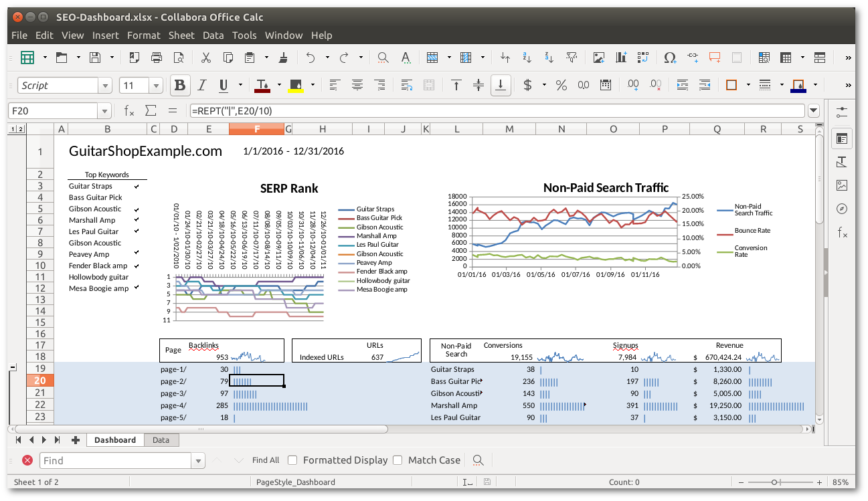Open currency format dropdown arrow
This screenshot has width=868, height=501.
544,85
